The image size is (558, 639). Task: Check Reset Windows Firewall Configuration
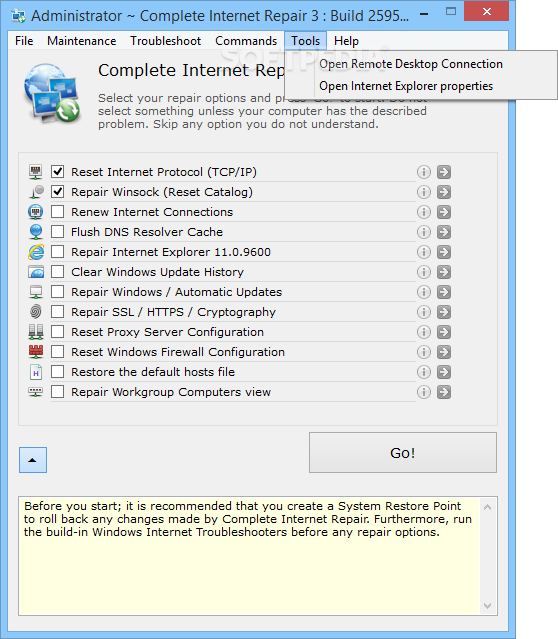57,351
